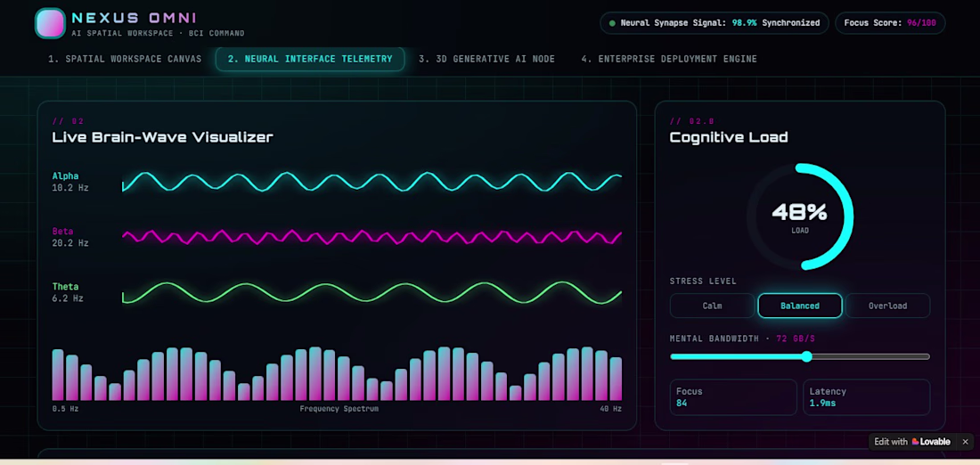
Task: Click the Focus Score 96/100 badge
Action: (x=890, y=23)
